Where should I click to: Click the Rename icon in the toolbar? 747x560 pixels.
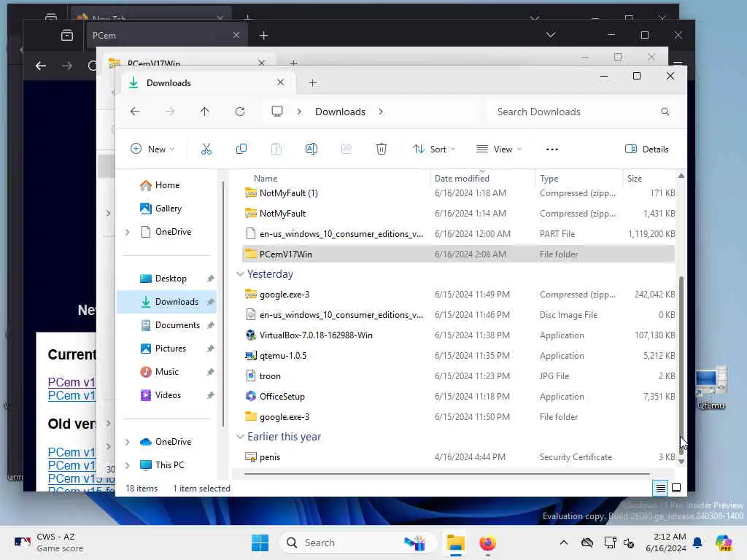coord(311,149)
